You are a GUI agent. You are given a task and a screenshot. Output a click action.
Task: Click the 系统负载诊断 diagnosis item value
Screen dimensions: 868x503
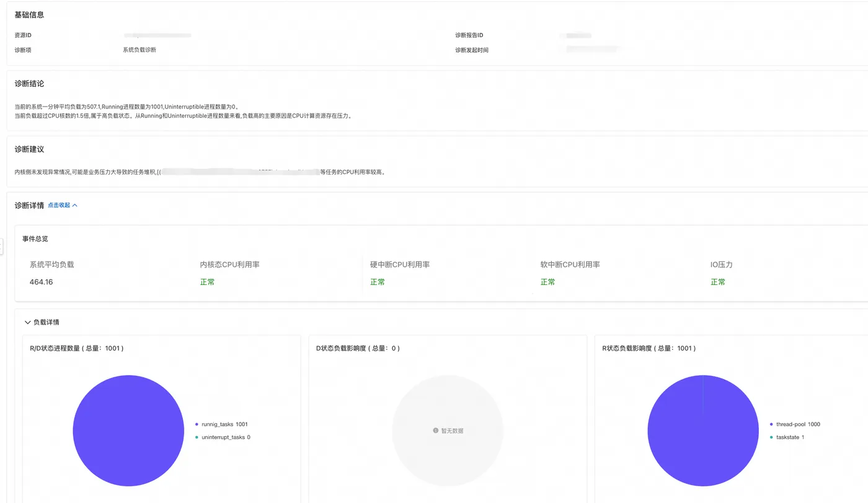pos(139,50)
